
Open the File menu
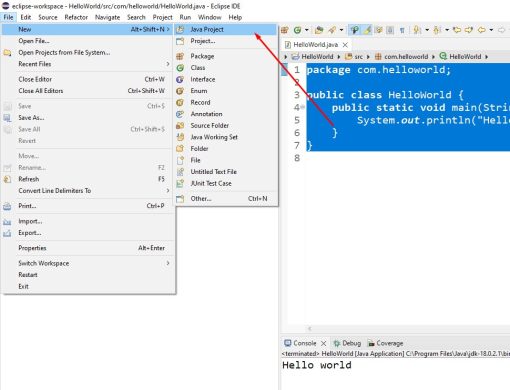click(8, 17)
